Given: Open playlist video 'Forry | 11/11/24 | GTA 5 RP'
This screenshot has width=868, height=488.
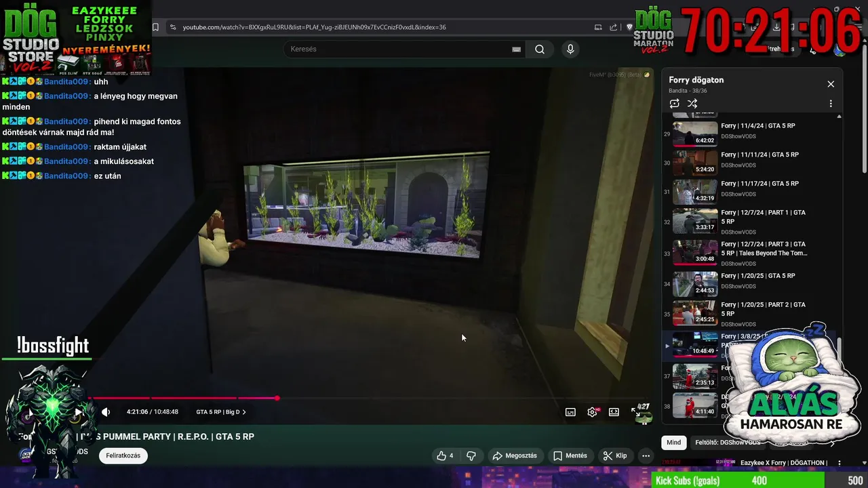Looking at the screenshot, I should pyautogui.click(x=759, y=155).
